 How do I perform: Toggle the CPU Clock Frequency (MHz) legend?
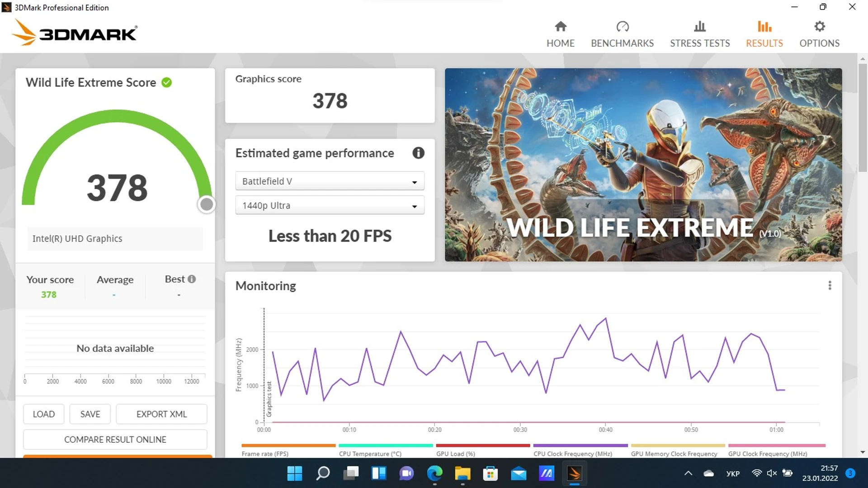580,450
